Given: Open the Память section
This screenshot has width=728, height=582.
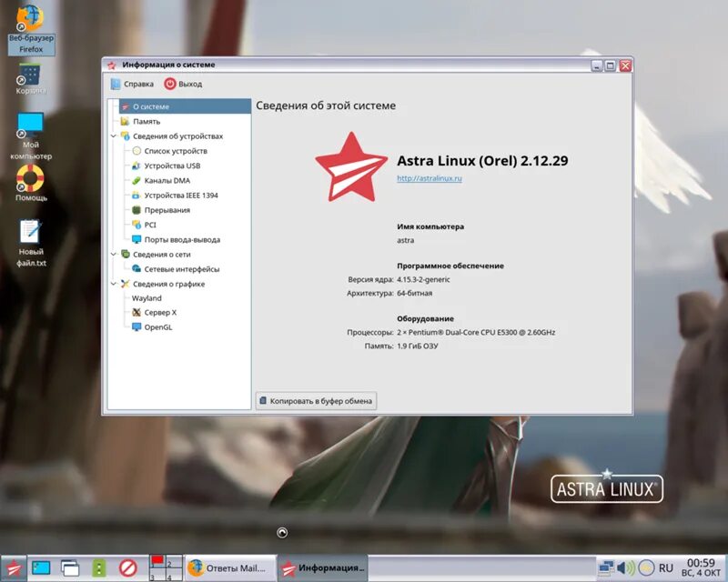Looking at the screenshot, I should [147, 121].
